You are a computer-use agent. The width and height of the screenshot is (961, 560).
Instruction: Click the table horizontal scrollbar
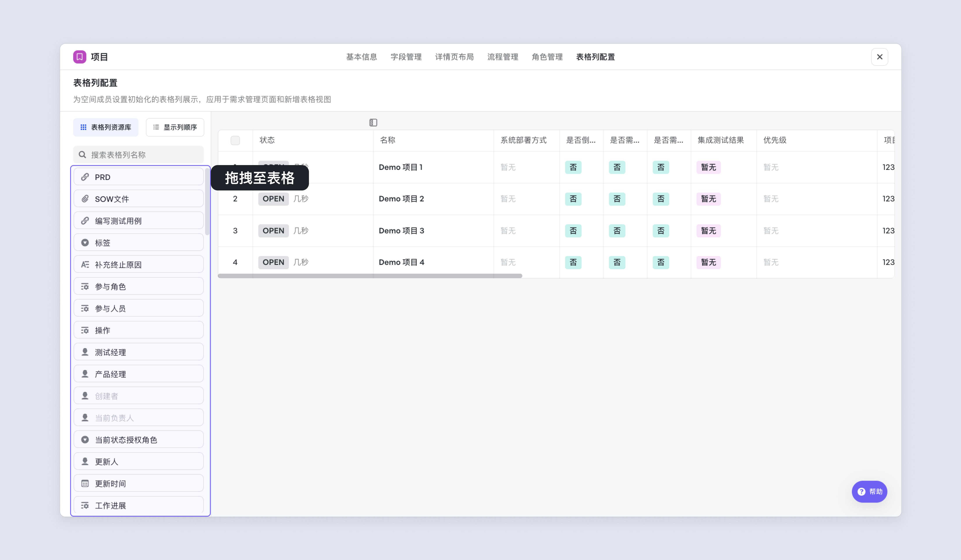tap(370, 275)
